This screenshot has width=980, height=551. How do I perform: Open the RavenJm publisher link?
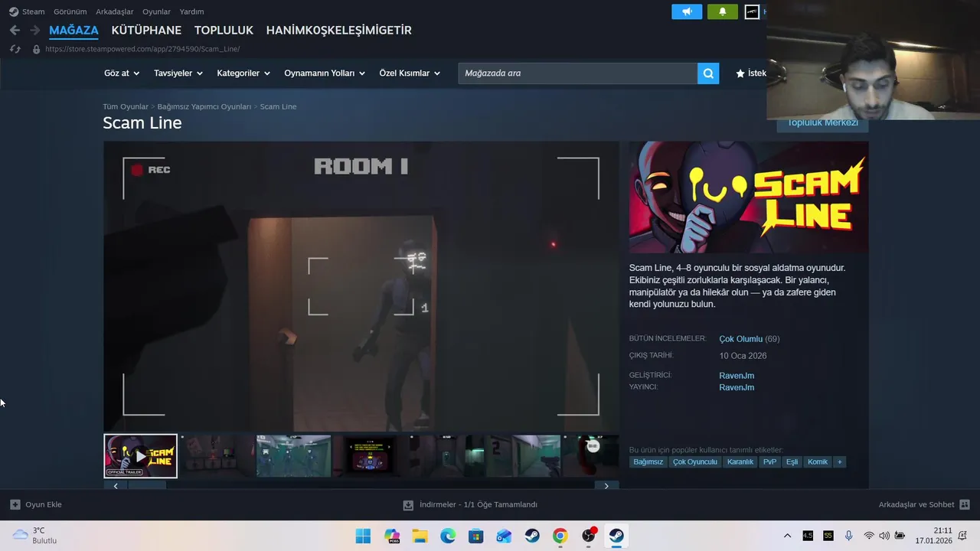tap(737, 387)
